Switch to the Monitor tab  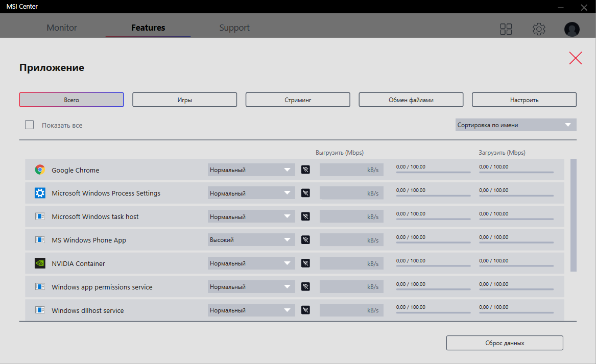click(62, 28)
